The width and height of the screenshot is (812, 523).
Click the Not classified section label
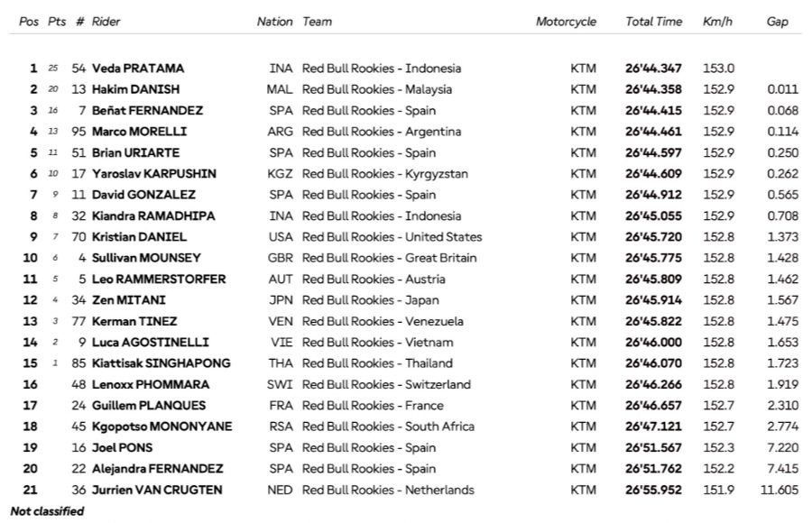[47, 511]
